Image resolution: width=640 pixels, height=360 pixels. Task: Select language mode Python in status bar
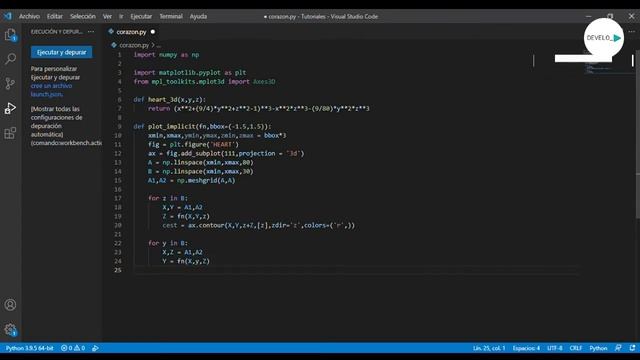tap(598, 348)
